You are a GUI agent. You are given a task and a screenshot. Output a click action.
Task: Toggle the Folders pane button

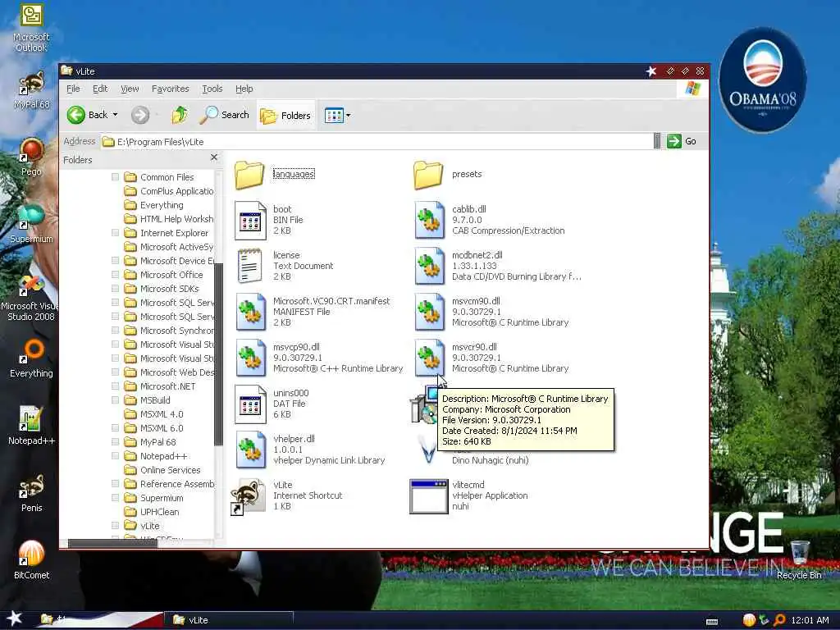click(285, 115)
